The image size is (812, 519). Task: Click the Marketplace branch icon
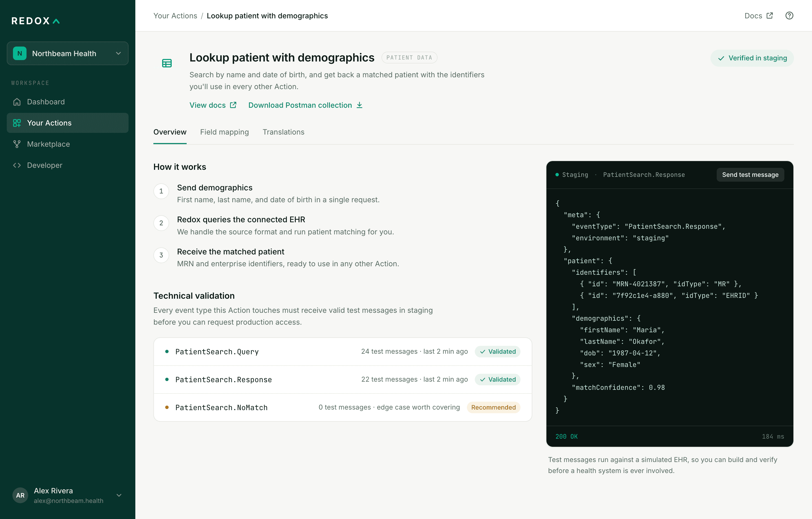coord(17,144)
